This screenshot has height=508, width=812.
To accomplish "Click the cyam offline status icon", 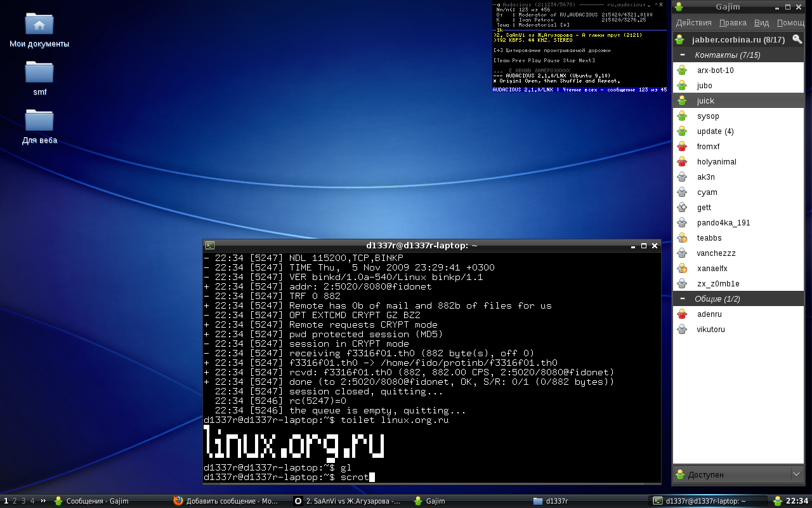I will click(x=682, y=192).
